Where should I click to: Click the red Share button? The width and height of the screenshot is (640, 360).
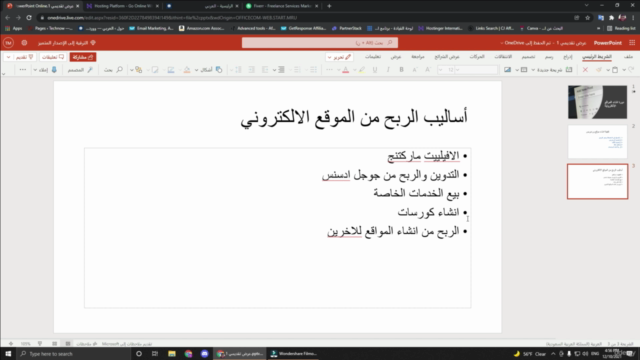click(x=83, y=57)
